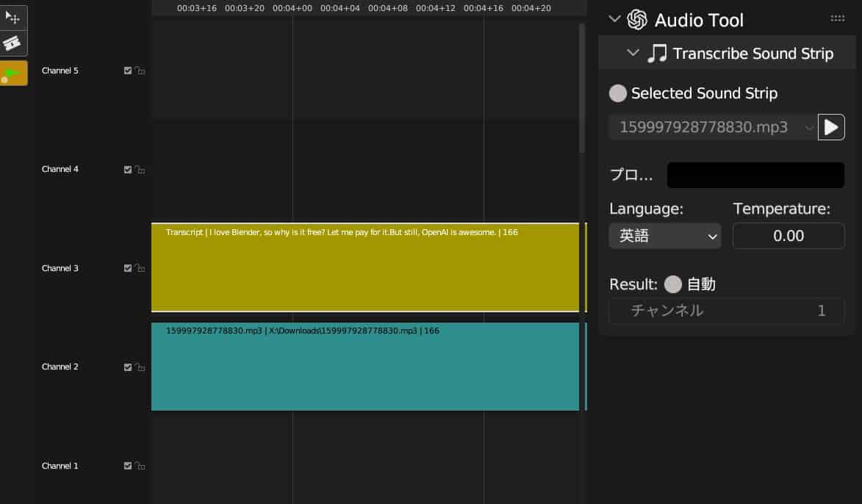The width and height of the screenshot is (862, 504).
Task: Activate the yellow highlighted sidebar tool
Action: pyautogui.click(x=13, y=73)
